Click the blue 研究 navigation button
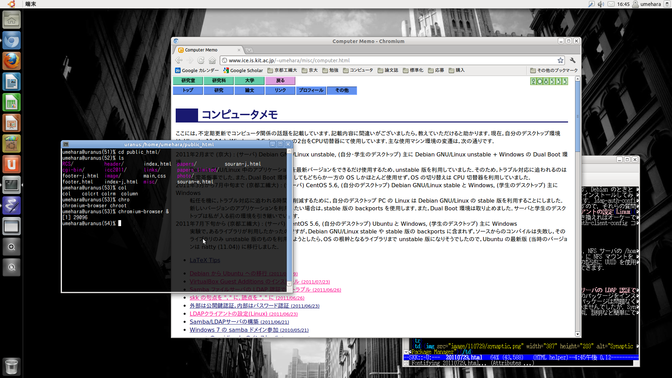672x378 pixels. [x=219, y=90]
